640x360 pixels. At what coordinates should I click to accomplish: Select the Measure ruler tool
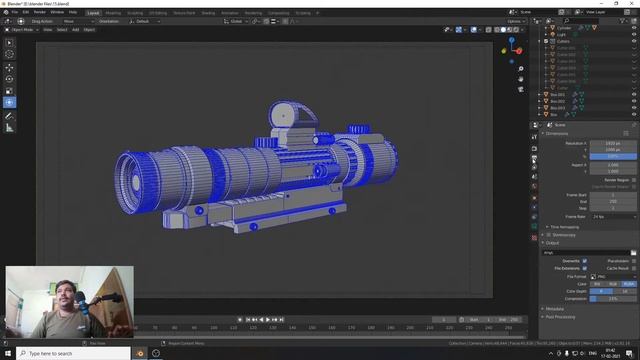click(9, 128)
